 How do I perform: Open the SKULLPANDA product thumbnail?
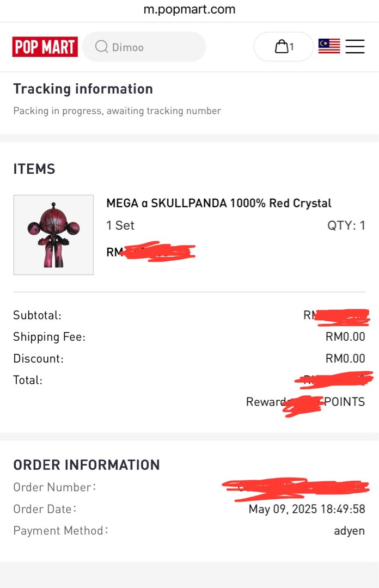[53, 235]
